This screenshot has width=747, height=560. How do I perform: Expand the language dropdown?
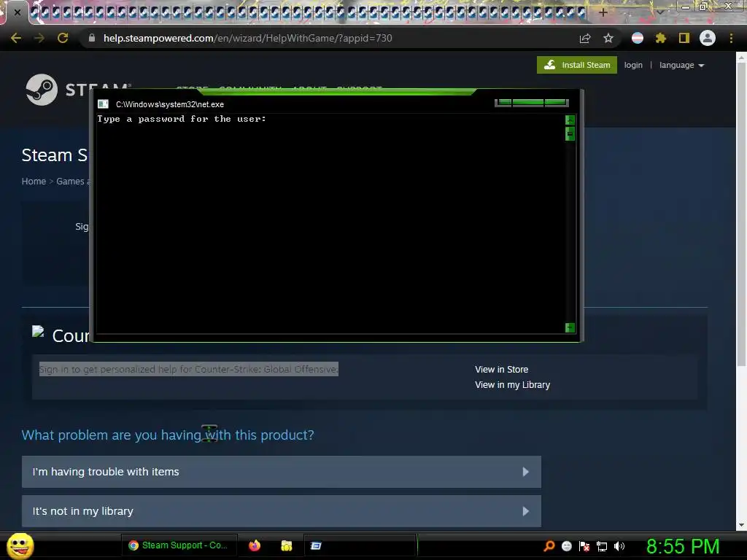(x=682, y=65)
